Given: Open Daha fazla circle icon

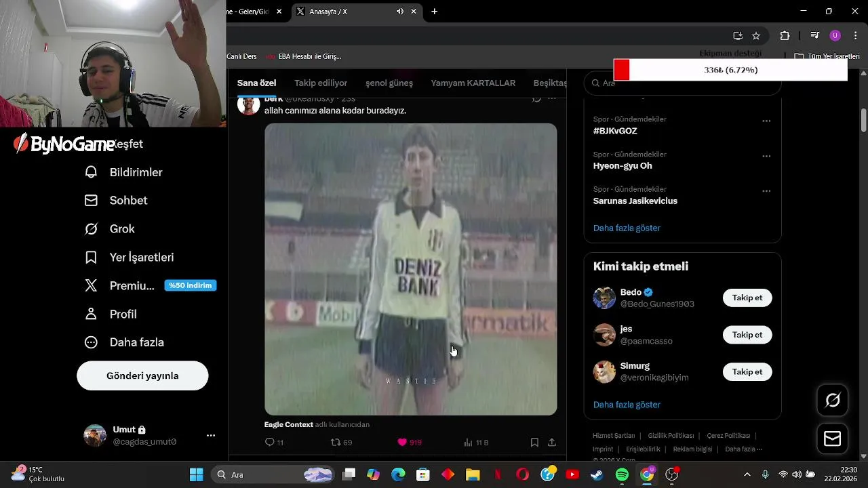Looking at the screenshot, I should (x=91, y=342).
